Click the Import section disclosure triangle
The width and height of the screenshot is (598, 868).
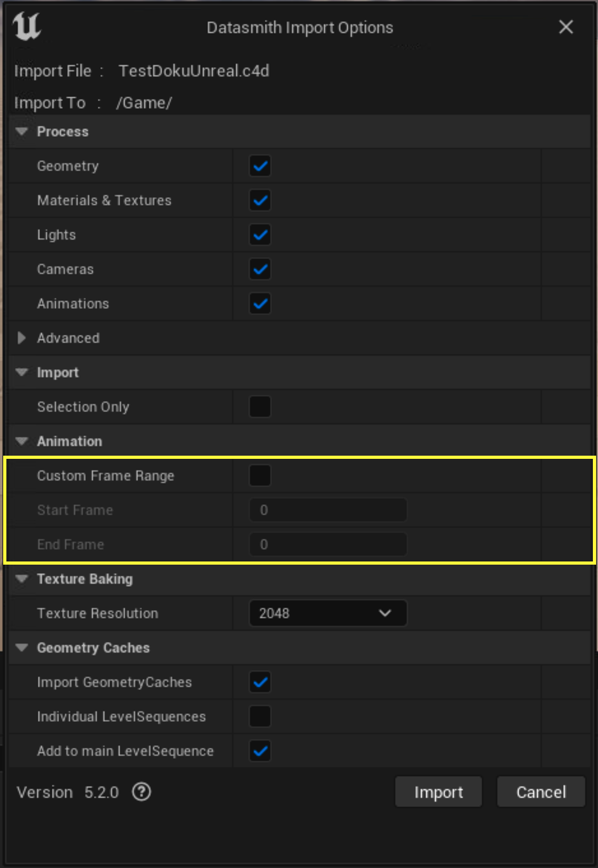(22, 372)
